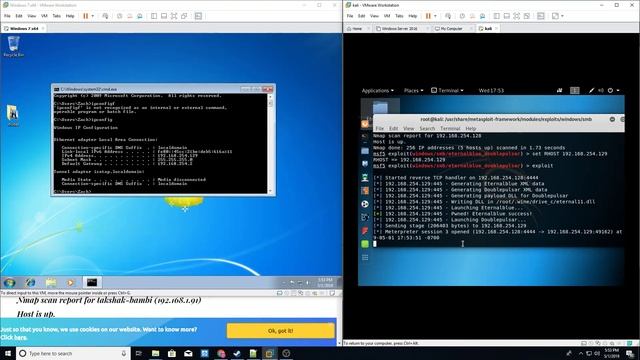This screenshot has width=640, height=360.
Task: Revert snapshot icon in Windows 7 VMware toolbar
Action: pos(130,16)
